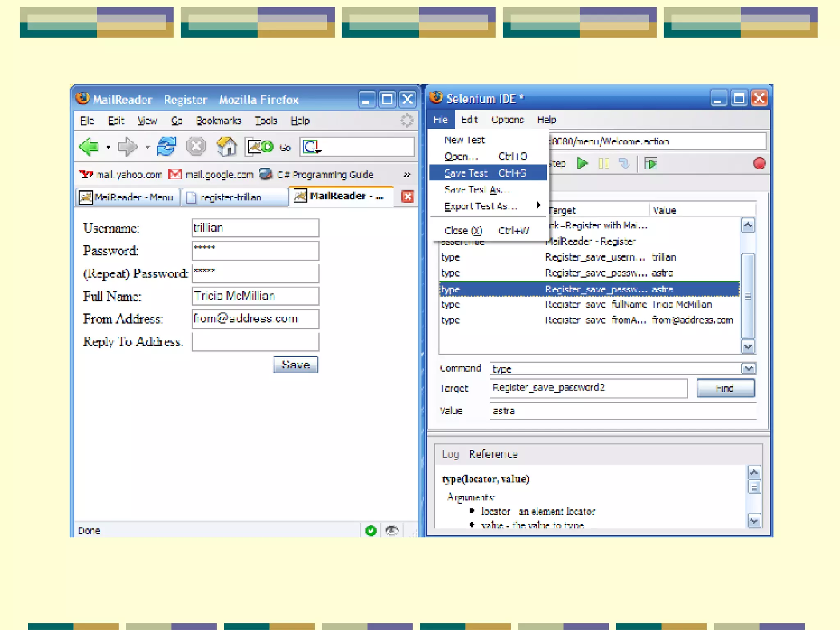Click the command table vertical scrollbar thumb
This screenshot has height=630, width=840.
point(748,295)
